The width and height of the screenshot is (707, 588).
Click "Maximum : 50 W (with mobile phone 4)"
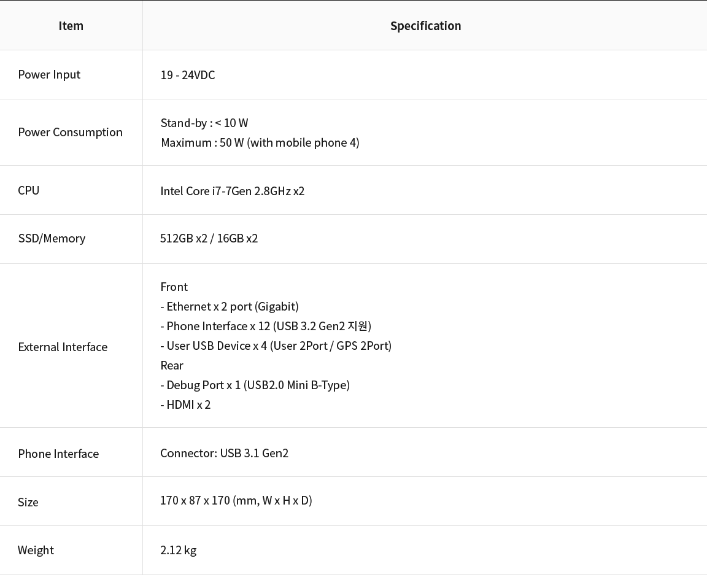pos(260,142)
